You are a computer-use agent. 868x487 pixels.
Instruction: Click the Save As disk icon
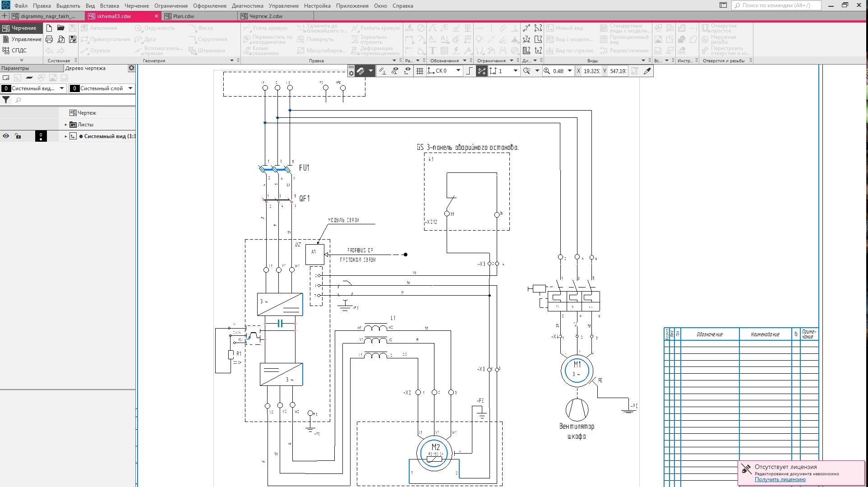tap(73, 39)
